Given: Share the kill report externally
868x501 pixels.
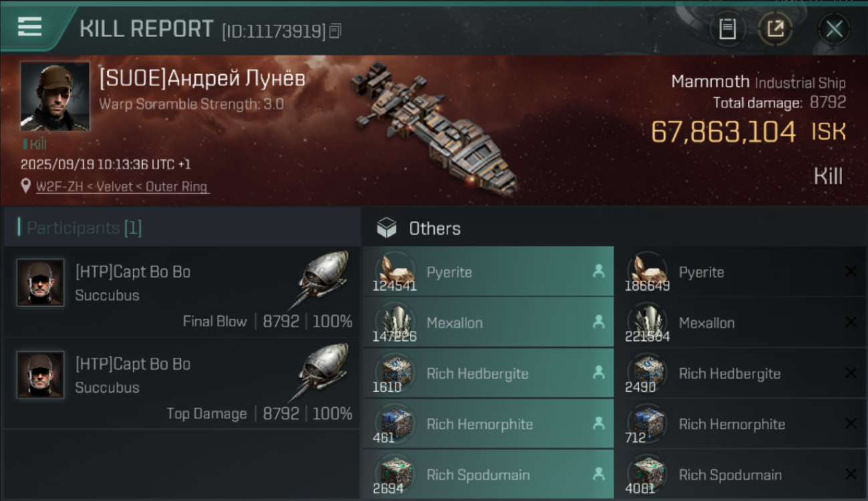Looking at the screenshot, I should tap(775, 29).
